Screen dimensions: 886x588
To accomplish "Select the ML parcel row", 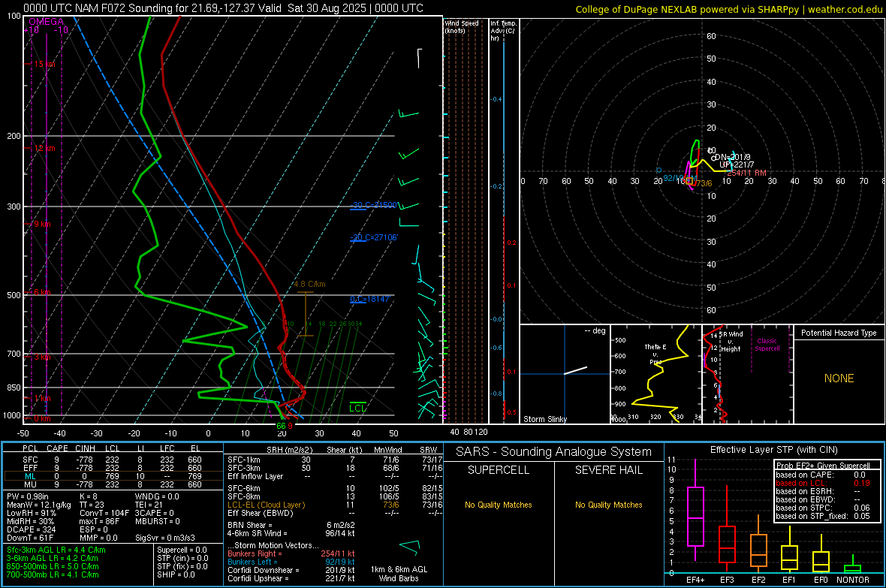I will tap(113, 476).
